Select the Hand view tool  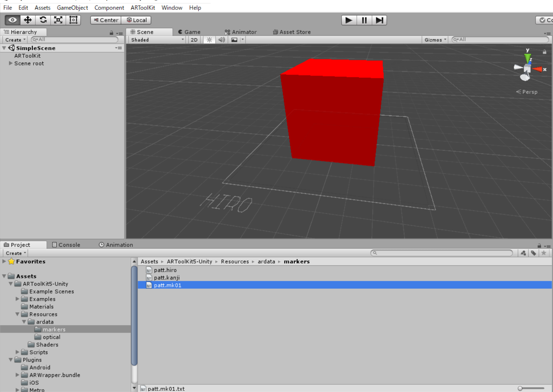[x=13, y=20]
